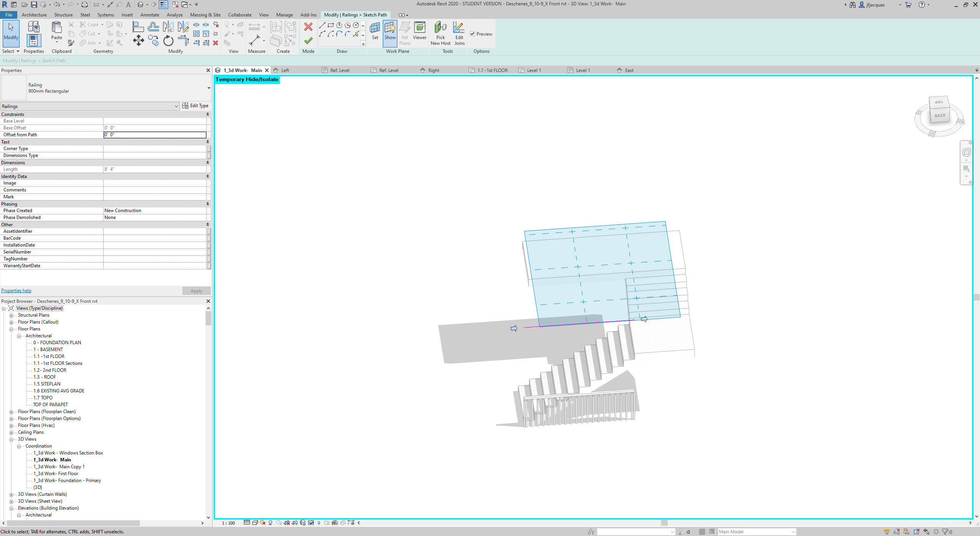Select the Rectangle draw tool
Screen dimensions: 980x536
tap(331, 25)
